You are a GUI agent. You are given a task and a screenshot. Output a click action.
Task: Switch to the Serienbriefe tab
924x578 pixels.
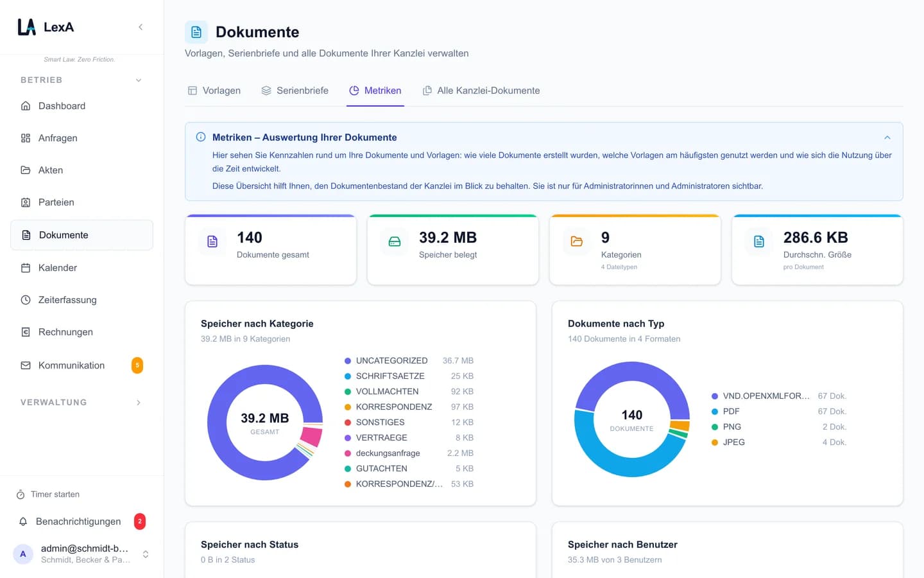click(x=295, y=91)
